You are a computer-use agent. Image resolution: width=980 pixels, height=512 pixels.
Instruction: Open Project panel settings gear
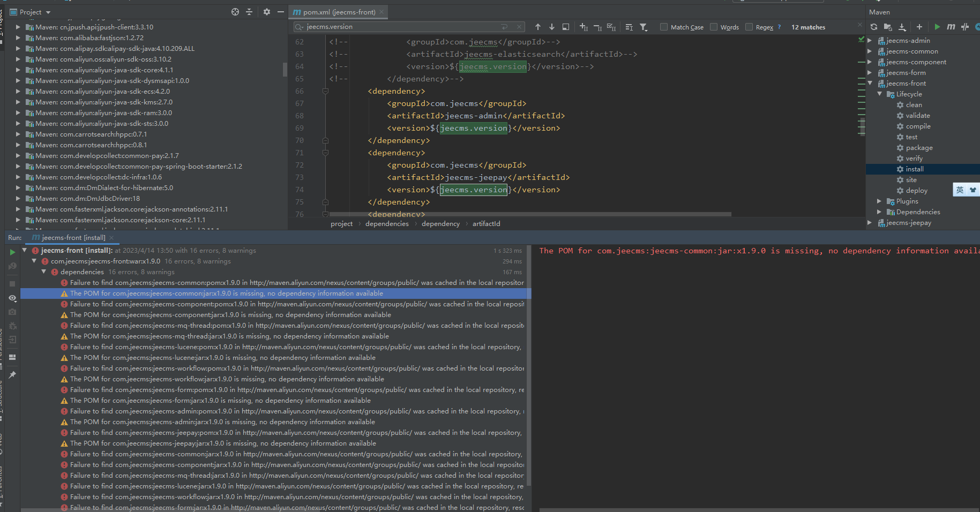267,12
